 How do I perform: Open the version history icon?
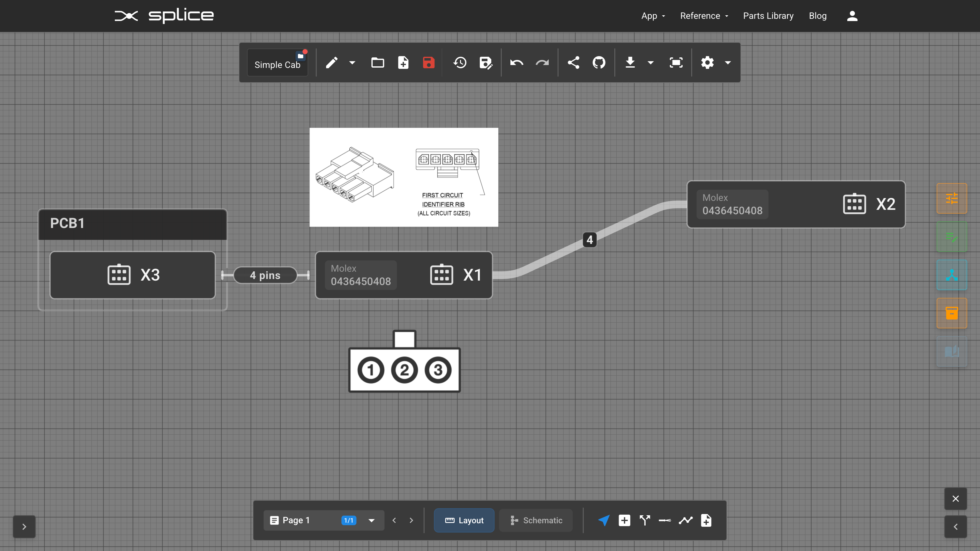point(460,62)
